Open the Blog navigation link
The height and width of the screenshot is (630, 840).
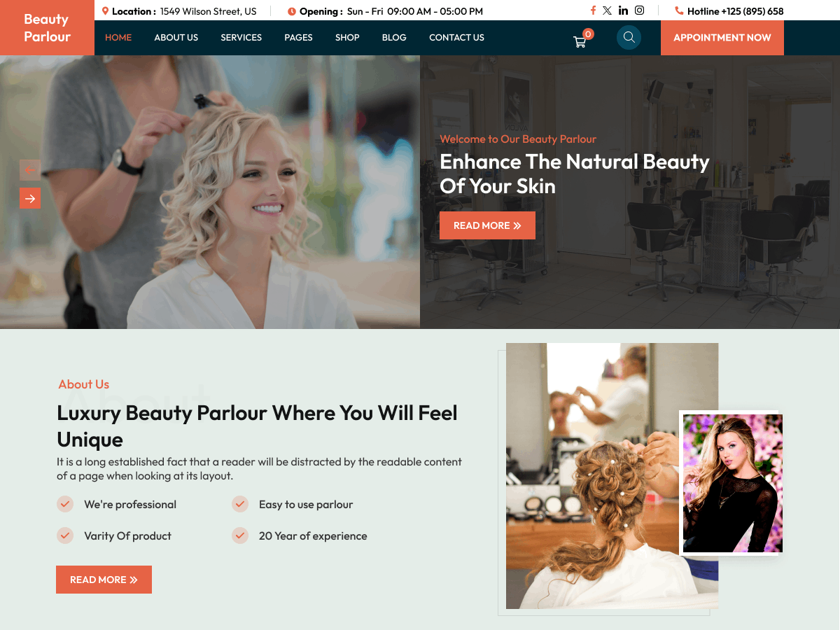[x=394, y=38]
